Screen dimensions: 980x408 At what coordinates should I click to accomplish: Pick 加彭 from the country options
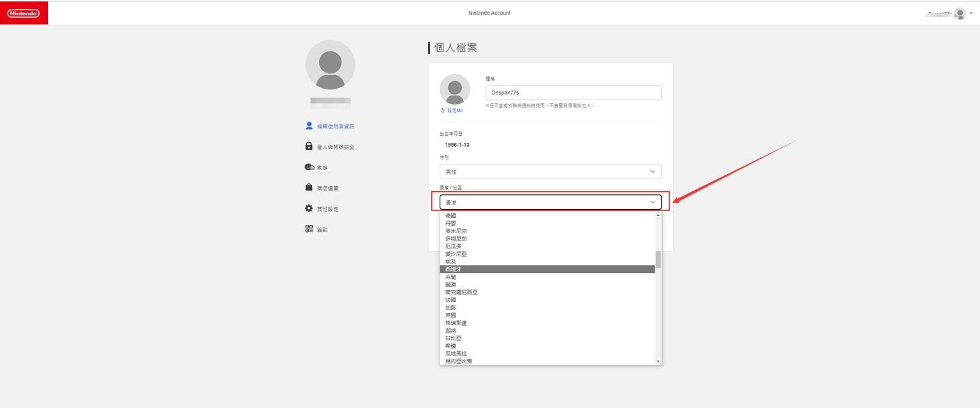(x=547, y=307)
